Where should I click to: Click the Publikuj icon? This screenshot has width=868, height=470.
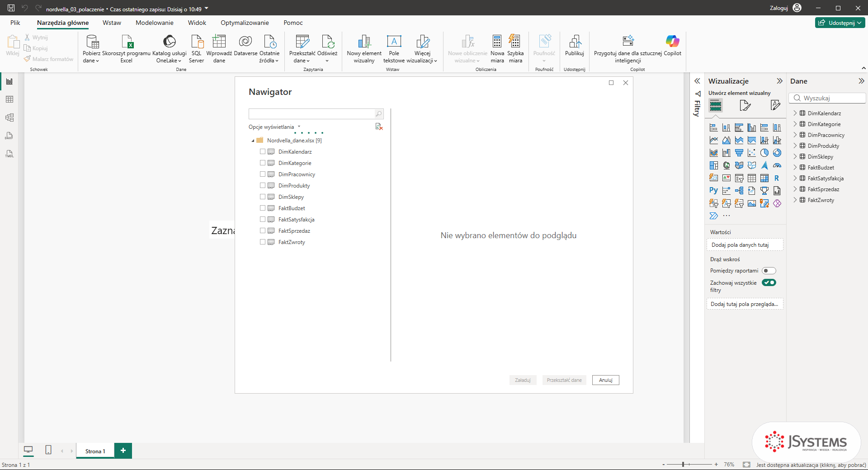pyautogui.click(x=575, y=42)
